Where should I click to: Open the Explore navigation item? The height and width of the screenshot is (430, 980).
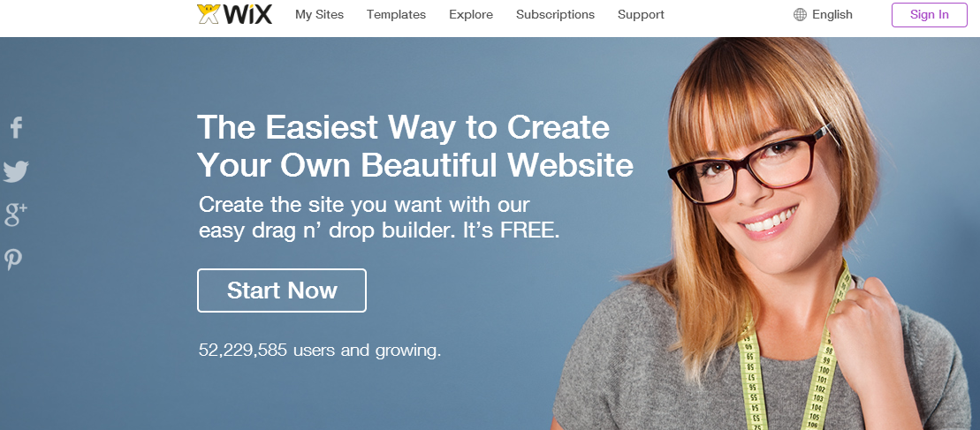click(471, 14)
